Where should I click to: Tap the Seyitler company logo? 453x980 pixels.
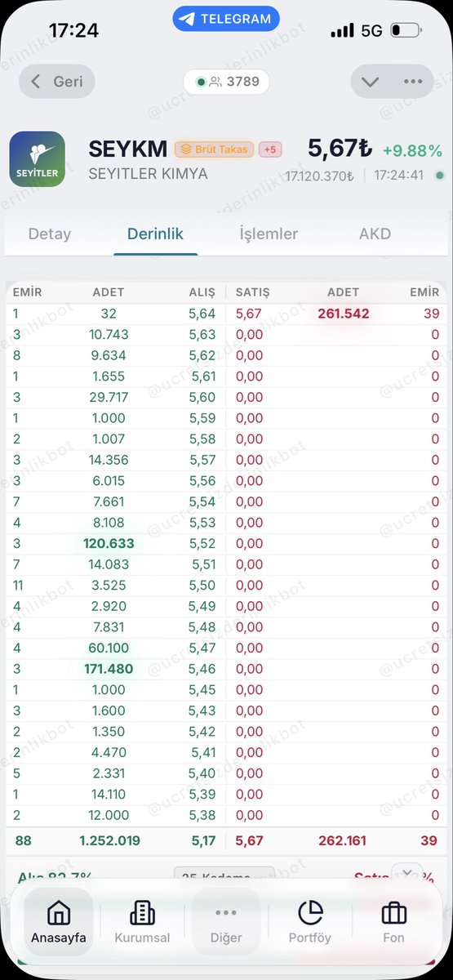pos(37,159)
